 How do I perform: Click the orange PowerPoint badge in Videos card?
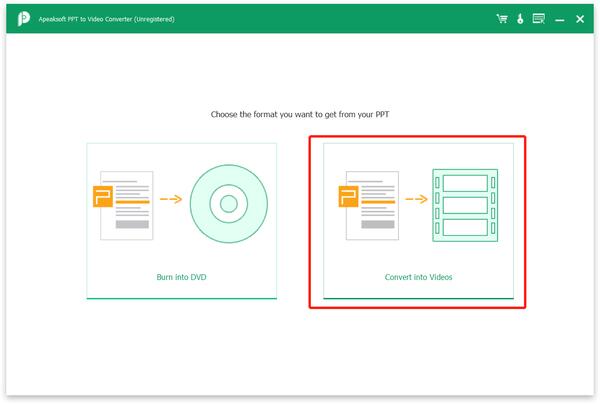(x=349, y=196)
